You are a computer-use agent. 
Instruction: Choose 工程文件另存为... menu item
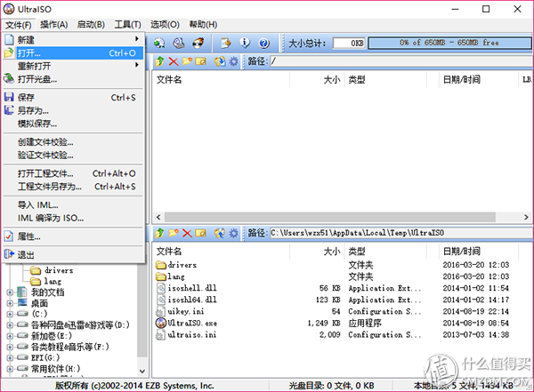[73, 187]
